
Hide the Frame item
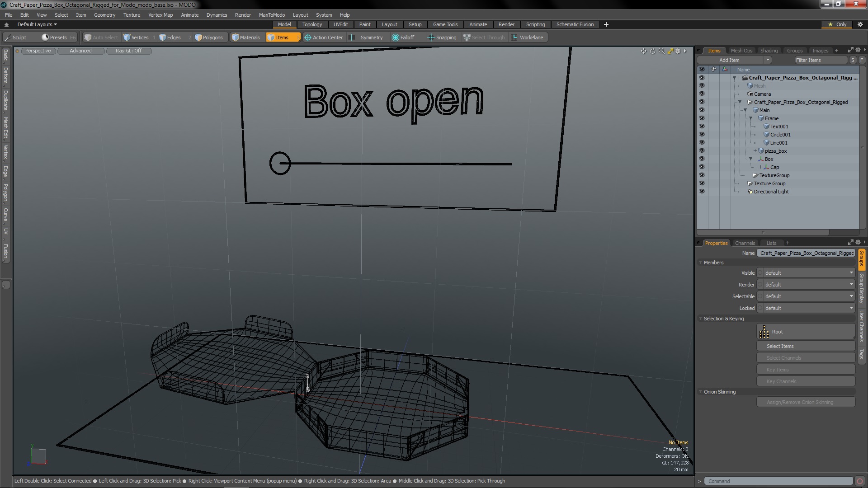coord(702,118)
